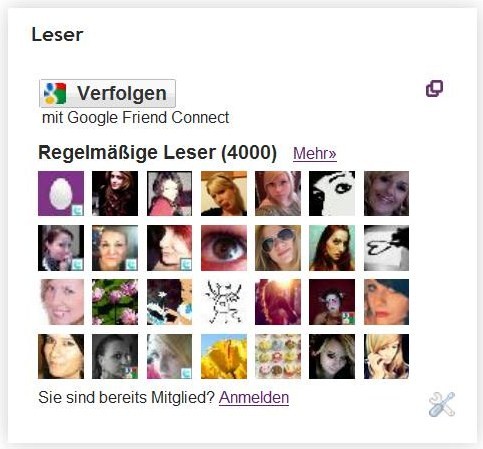Select the yellow flower avatar
Image resolution: width=483 pixels, height=449 pixels.
[x=224, y=356]
